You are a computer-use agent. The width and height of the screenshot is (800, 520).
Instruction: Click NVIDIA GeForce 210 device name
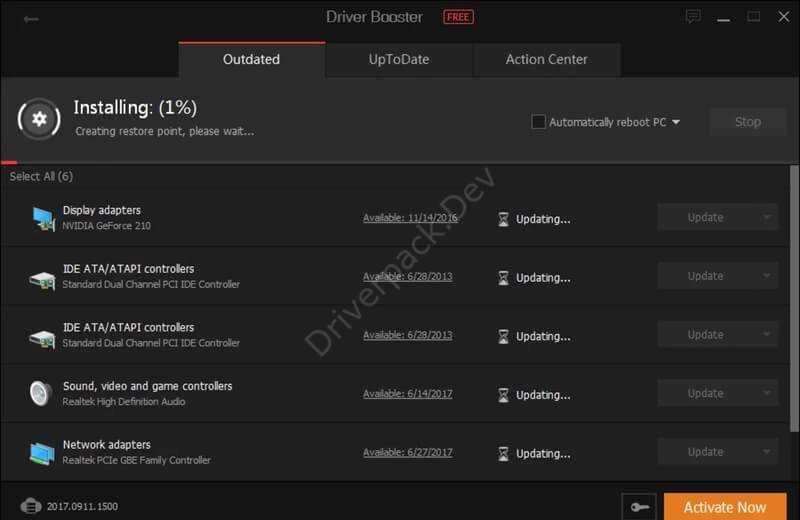click(x=107, y=226)
